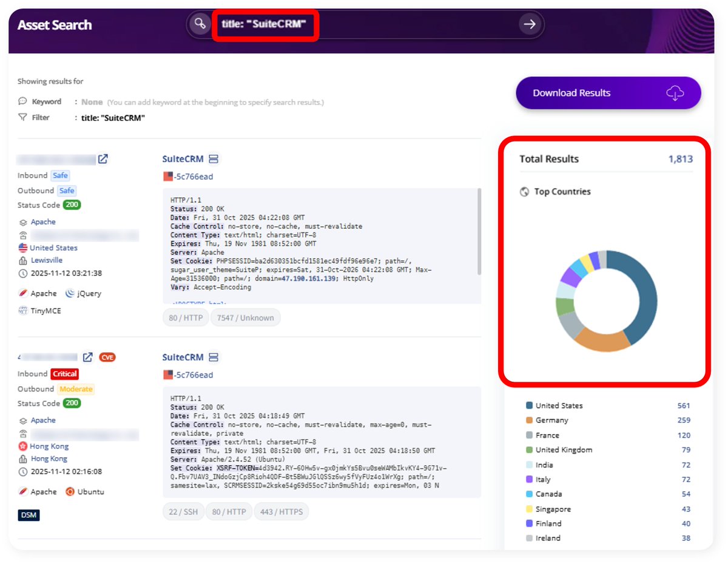Click Hong Kong city link with building icon
Viewport: 728px width, 564px height.
tap(49, 459)
